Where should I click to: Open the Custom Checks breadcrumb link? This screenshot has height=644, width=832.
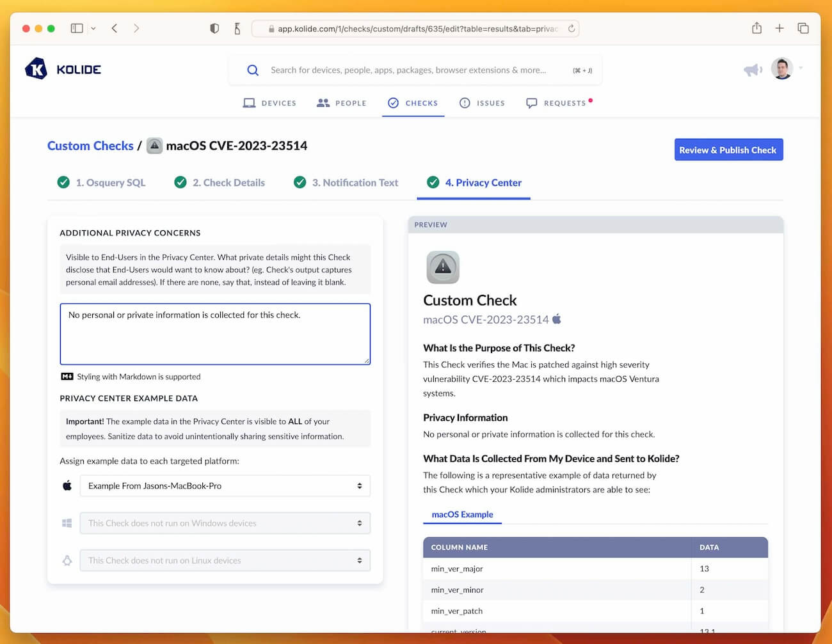[90, 146]
